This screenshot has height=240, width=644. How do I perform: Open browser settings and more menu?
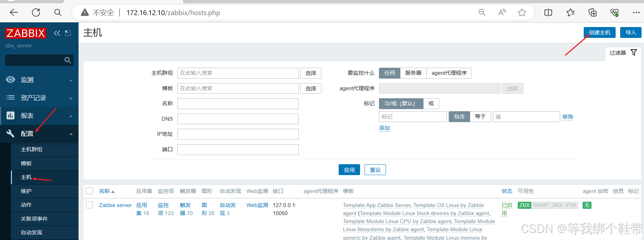tap(636, 13)
